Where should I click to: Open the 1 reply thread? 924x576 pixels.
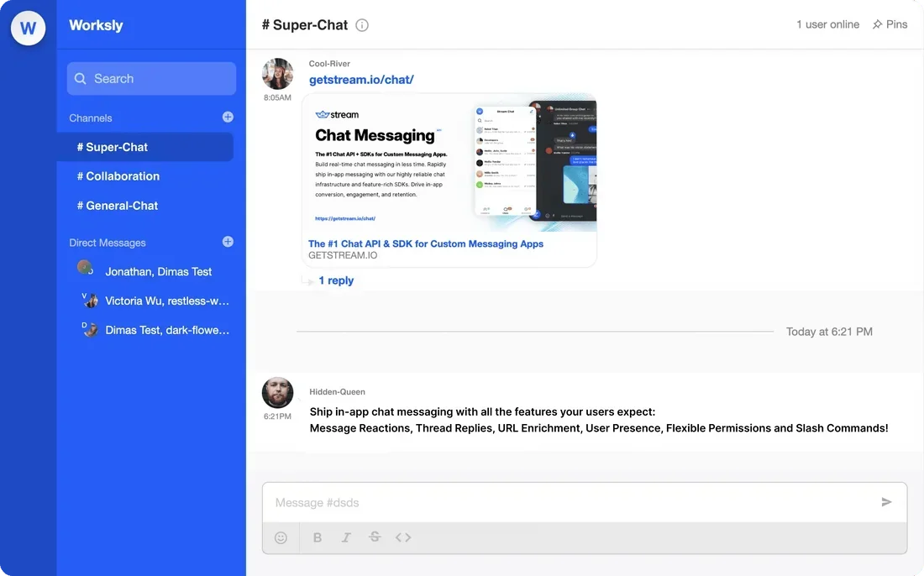(x=336, y=280)
